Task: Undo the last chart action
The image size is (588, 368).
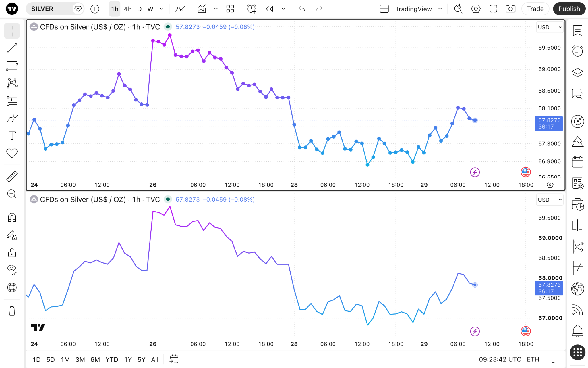Action: pos(301,9)
